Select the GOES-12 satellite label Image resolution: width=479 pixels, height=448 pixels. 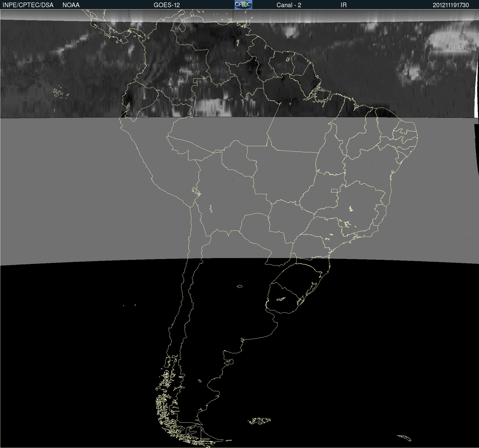pyautogui.click(x=167, y=5)
